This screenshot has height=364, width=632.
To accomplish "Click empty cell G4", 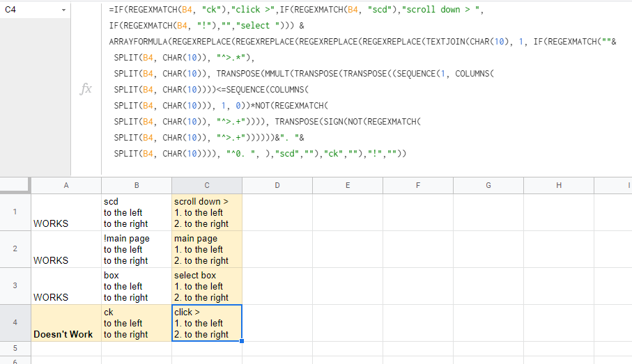I will 488,323.
